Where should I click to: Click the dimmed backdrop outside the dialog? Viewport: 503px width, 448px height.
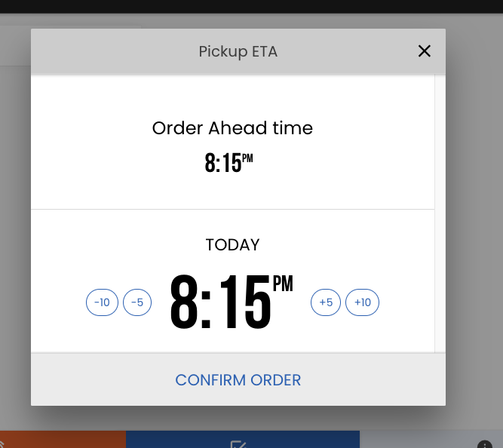pos(474,225)
